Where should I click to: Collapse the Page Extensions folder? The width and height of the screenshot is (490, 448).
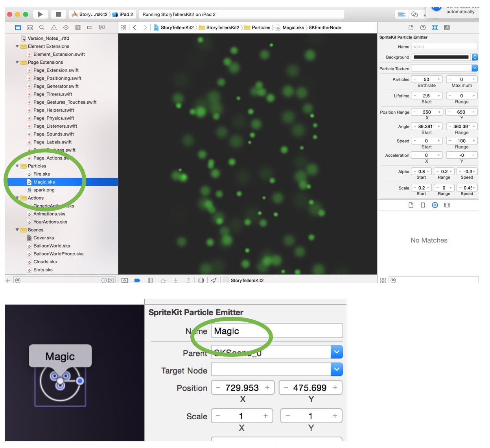coord(17,62)
